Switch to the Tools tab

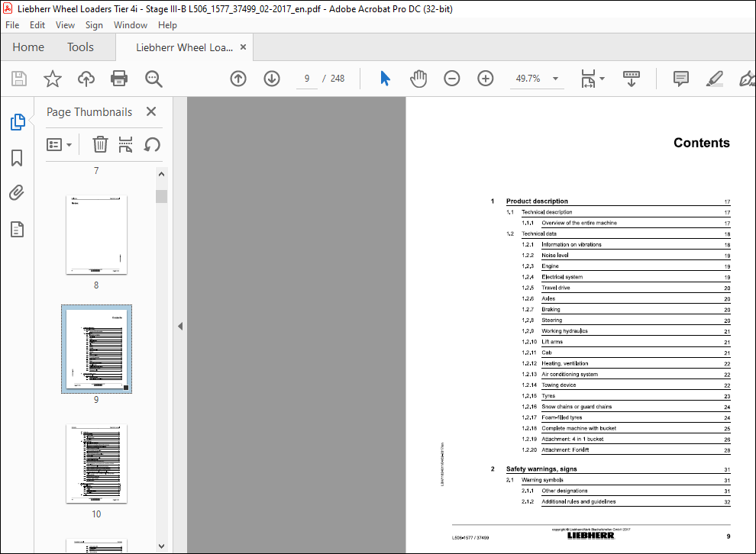pyautogui.click(x=80, y=47)
